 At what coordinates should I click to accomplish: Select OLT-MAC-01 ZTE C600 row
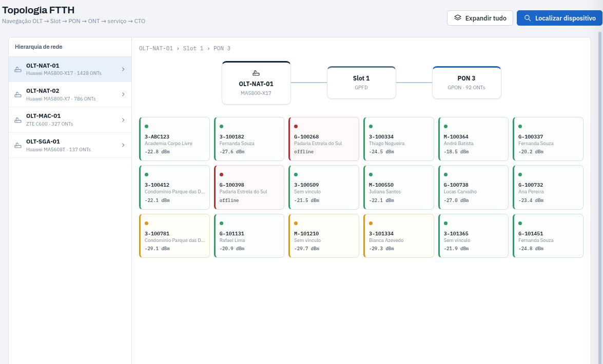(70, 120)
